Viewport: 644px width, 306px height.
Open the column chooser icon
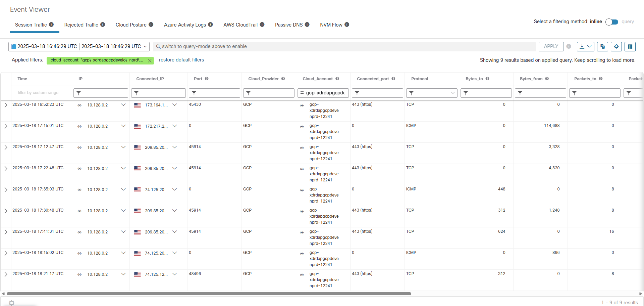(630, 46)
